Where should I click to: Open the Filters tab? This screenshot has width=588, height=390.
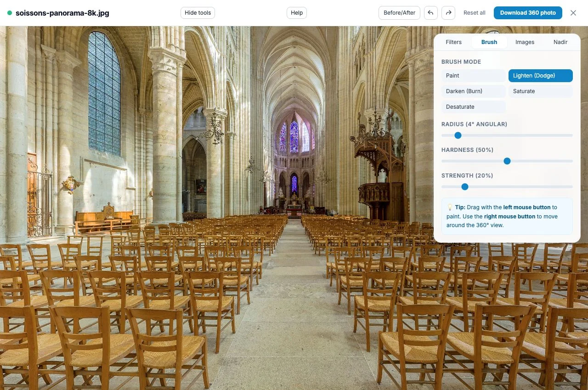[453, 42]
